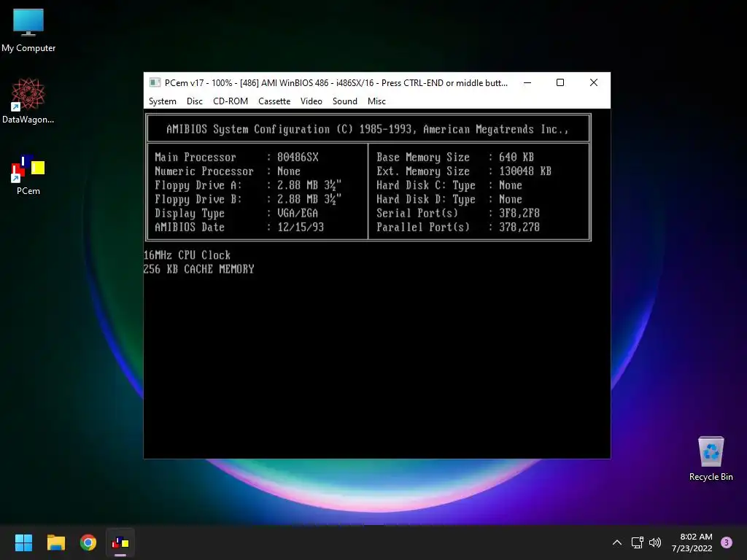747x560 pixels.
Task: Show hidden system tray icons
Action: point(617,542)
